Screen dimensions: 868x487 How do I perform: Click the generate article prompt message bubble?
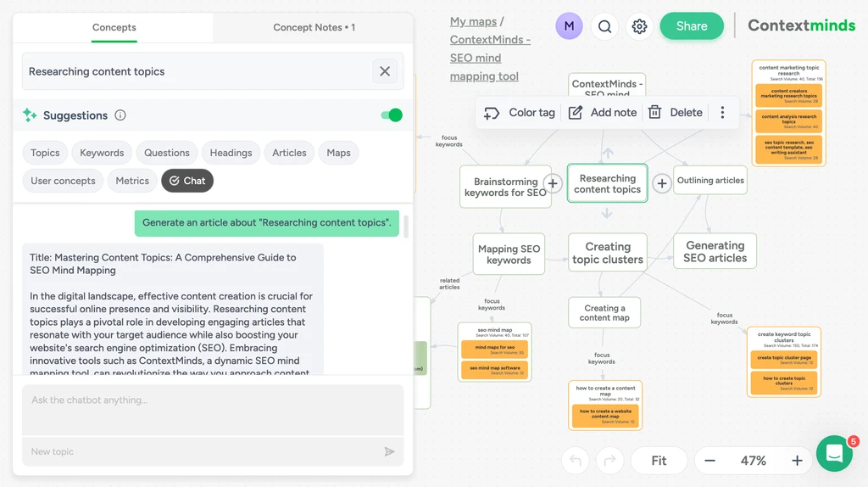pyautogui.click(x=267, y=223)
